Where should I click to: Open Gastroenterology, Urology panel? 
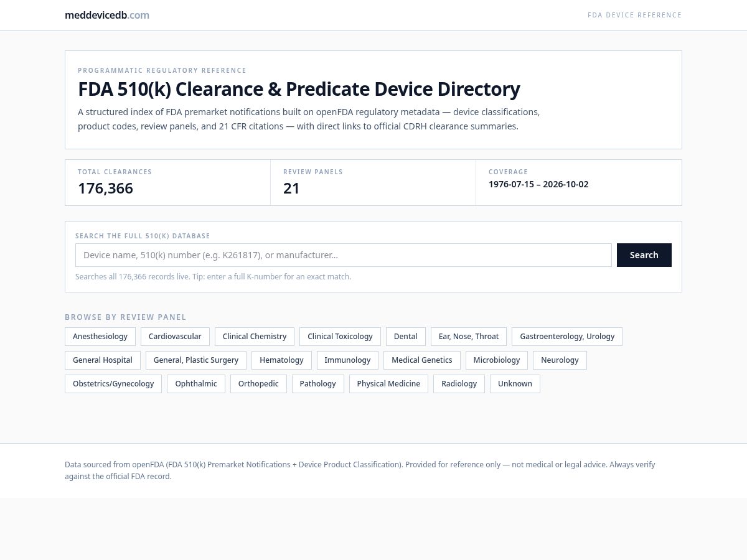click(x=567, y=337)
